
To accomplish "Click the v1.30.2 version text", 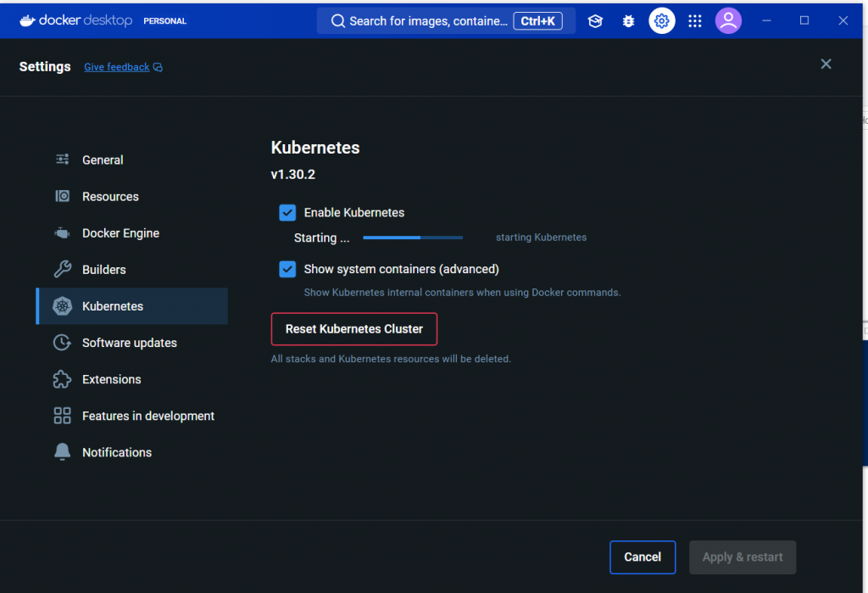I will 292,175.
